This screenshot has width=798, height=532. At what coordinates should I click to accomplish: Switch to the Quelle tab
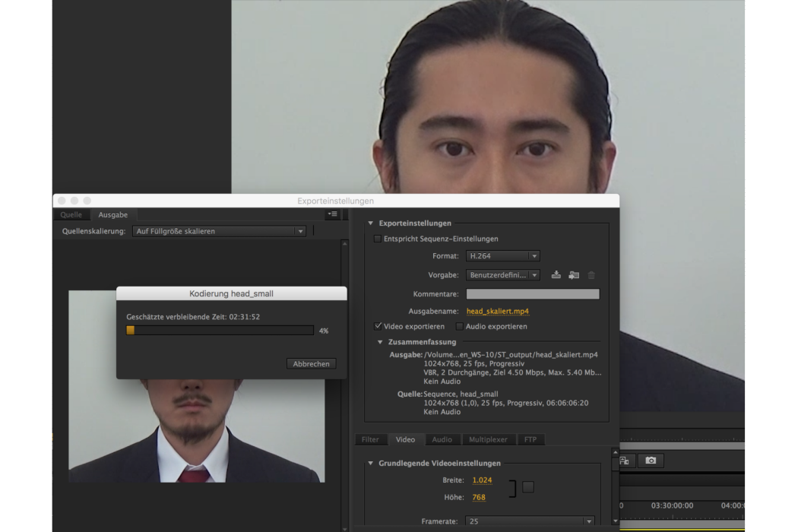(x=71, y=214)
